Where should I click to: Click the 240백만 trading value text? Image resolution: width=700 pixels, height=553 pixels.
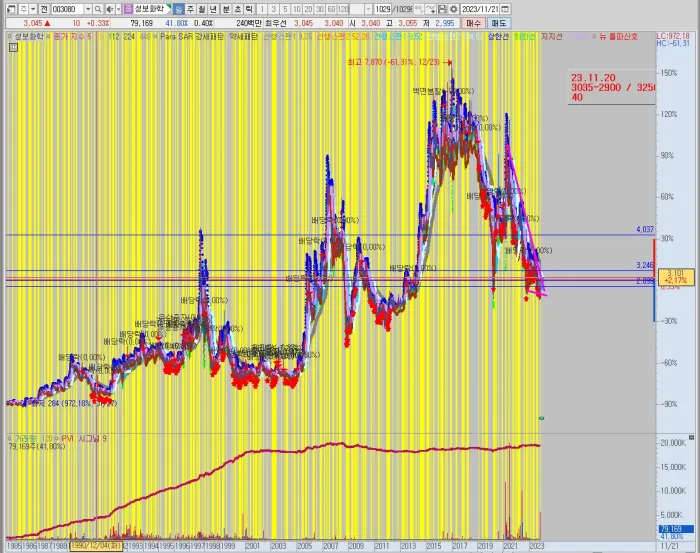[249, 23]
